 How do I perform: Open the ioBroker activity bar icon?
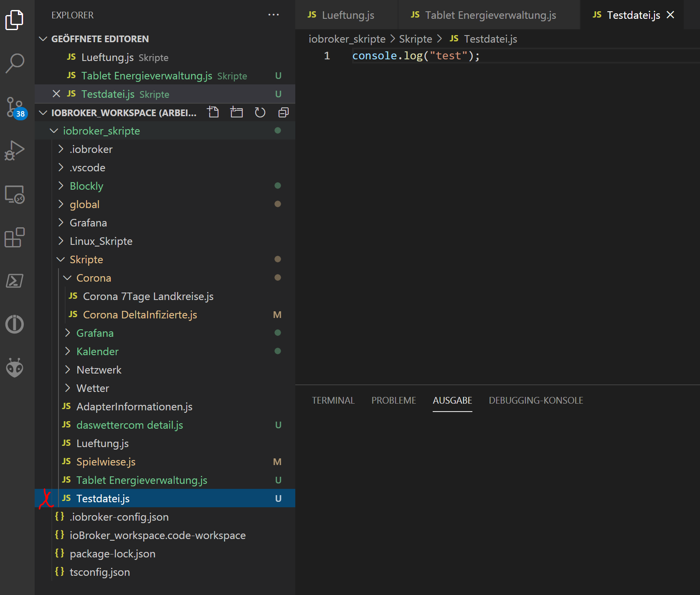point(15,324)
